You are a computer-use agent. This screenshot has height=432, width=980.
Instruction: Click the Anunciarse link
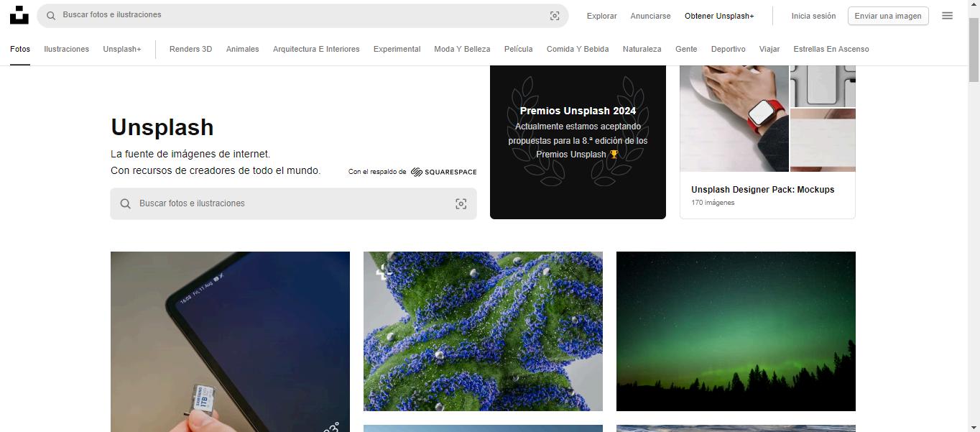pyautogui.click(x=650, y=16)
